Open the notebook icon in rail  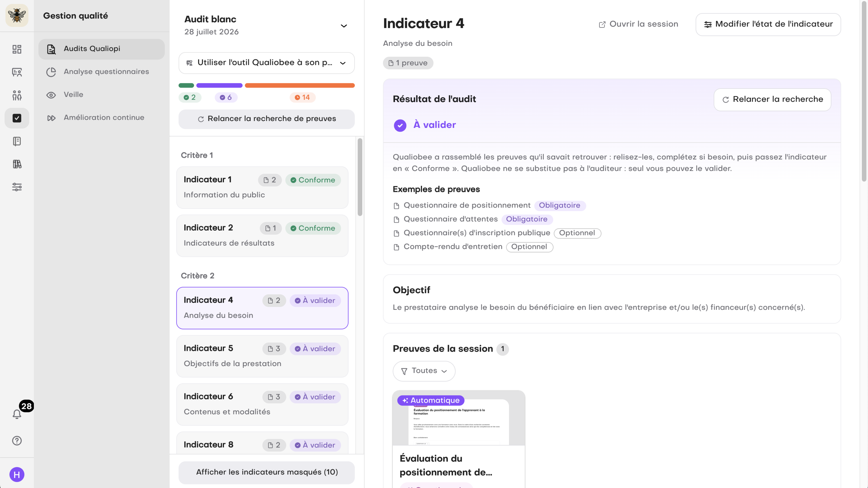pyautogui.click(x=17, y=141)
